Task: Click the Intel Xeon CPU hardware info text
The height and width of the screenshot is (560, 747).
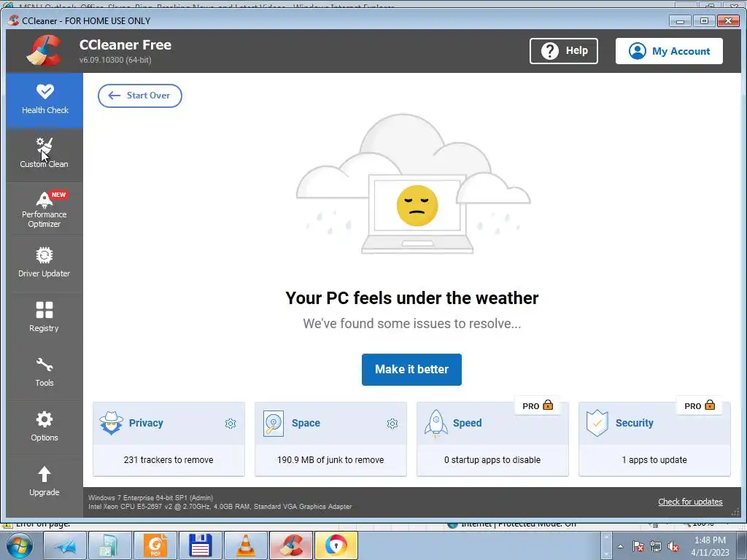Action: (220, 507)
